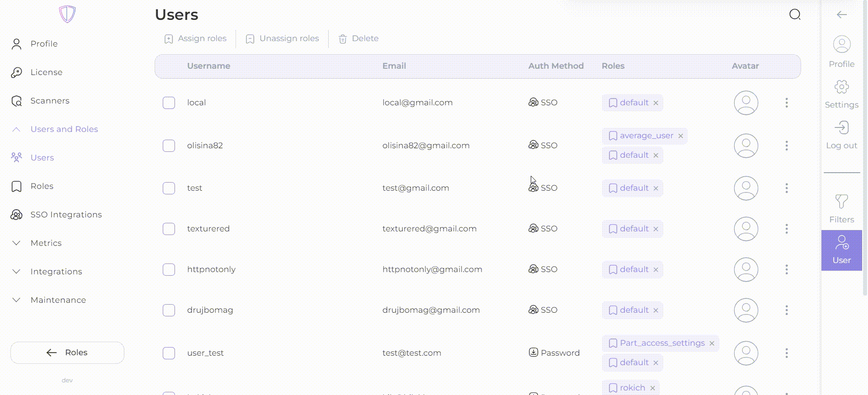Click the back arrow in right panel

pos(841,15)
